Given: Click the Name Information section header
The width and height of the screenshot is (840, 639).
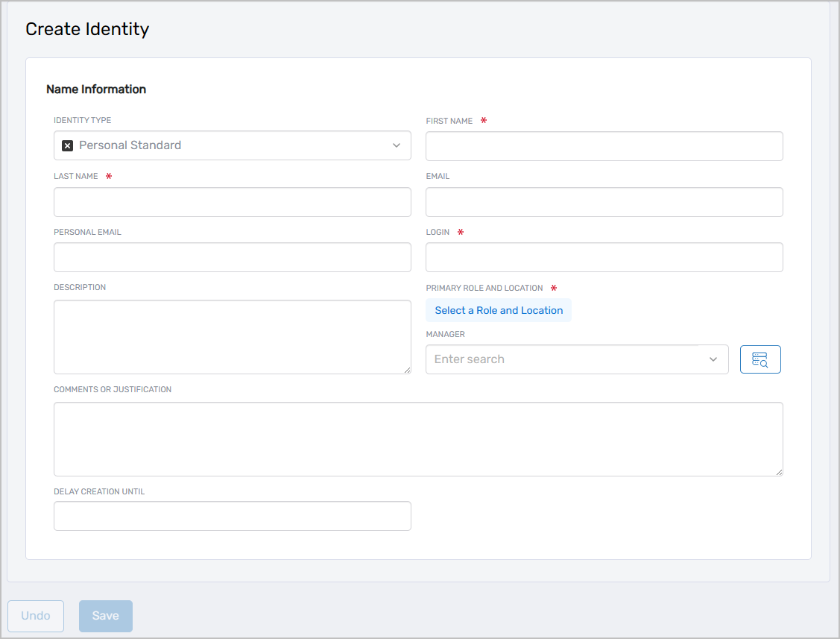Looking at the screenshot, I should [95, 89].
